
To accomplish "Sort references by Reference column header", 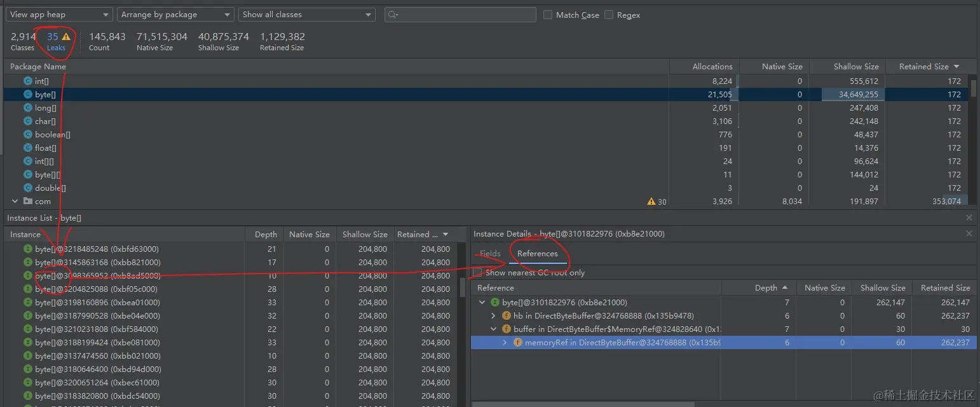I will (x=496, y=287).
